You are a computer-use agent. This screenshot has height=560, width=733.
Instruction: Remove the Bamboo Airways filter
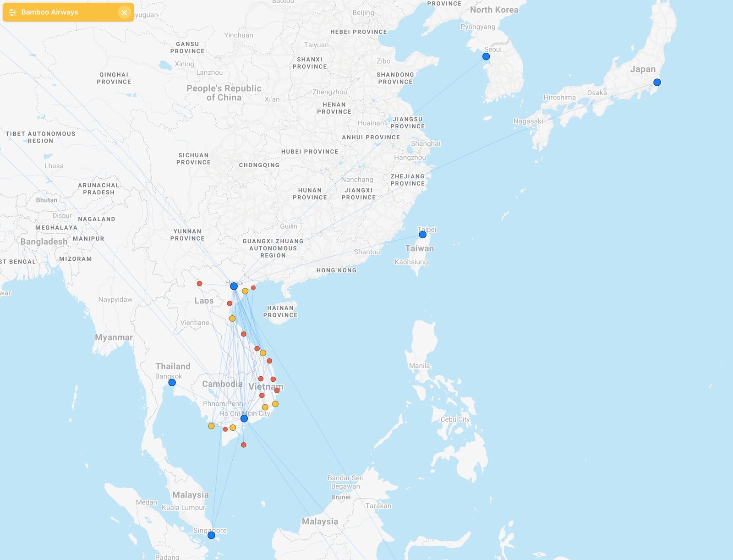[x=124, y=12]
